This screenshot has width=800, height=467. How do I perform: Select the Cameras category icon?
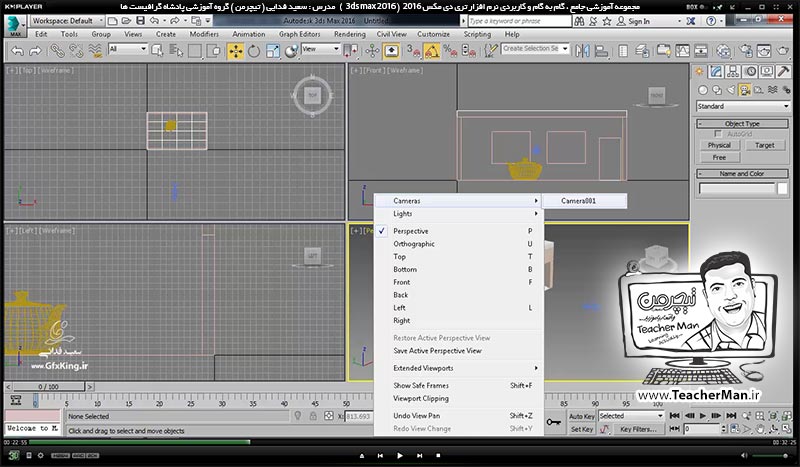pos(745,90)
